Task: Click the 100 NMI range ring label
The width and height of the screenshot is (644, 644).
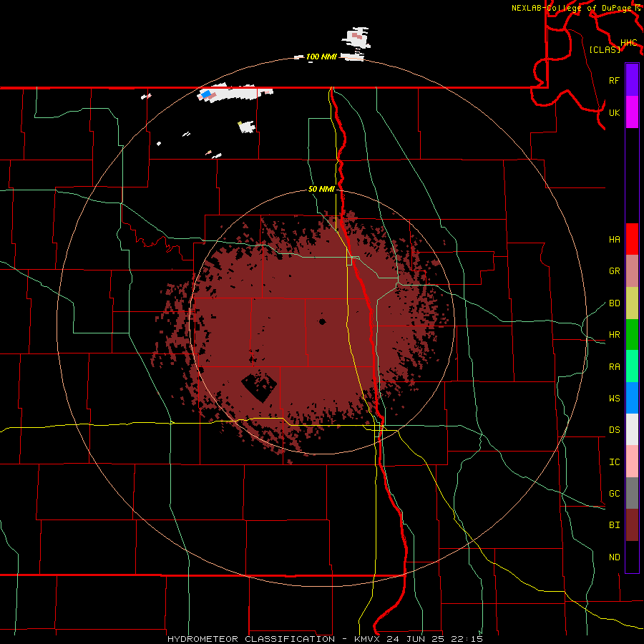Action: (321, 57)
